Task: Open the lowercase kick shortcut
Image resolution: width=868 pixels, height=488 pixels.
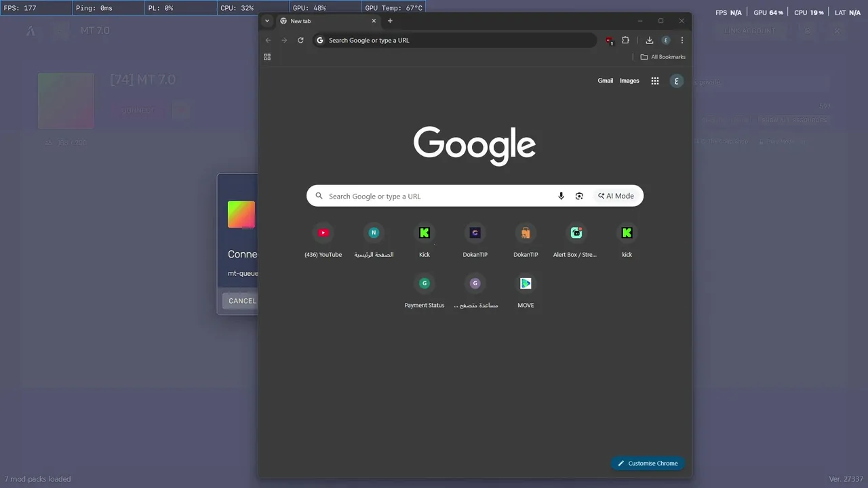Action: click(627, 240)
